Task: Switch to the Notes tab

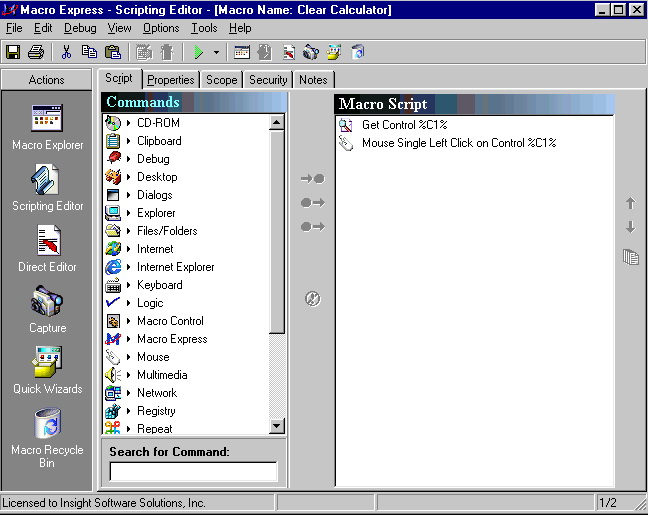Action: pyautogui.click(x=313, y=80)
